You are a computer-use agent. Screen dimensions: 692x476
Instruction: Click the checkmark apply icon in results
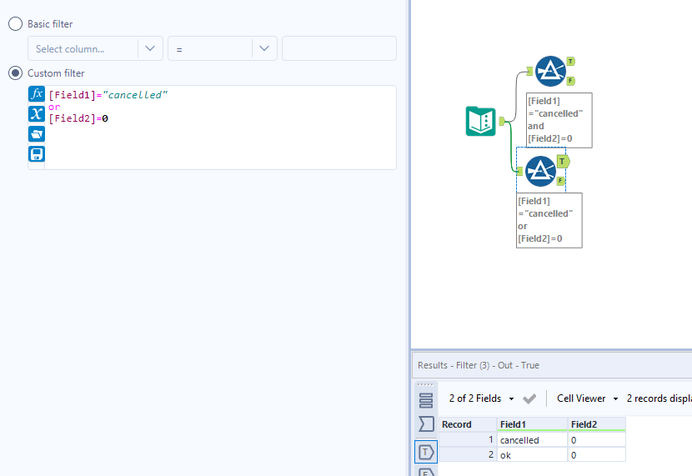tap(529, 399)
